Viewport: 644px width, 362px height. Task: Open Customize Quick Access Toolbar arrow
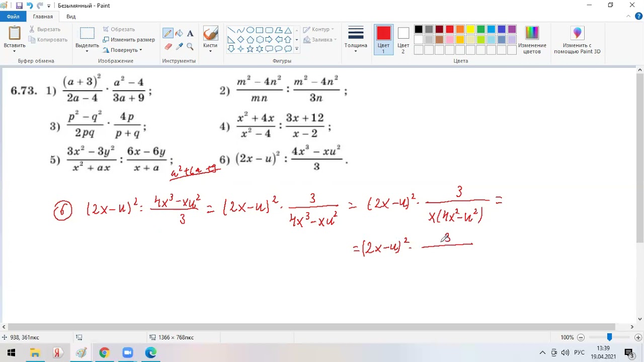tap(49, 6)
